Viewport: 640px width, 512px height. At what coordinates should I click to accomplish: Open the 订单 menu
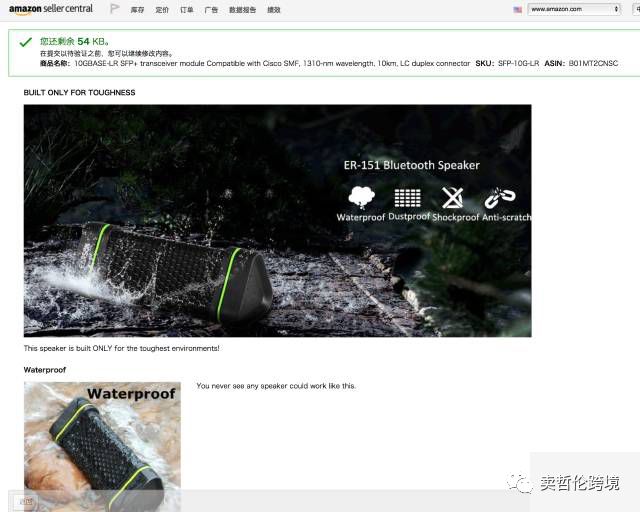187,10
